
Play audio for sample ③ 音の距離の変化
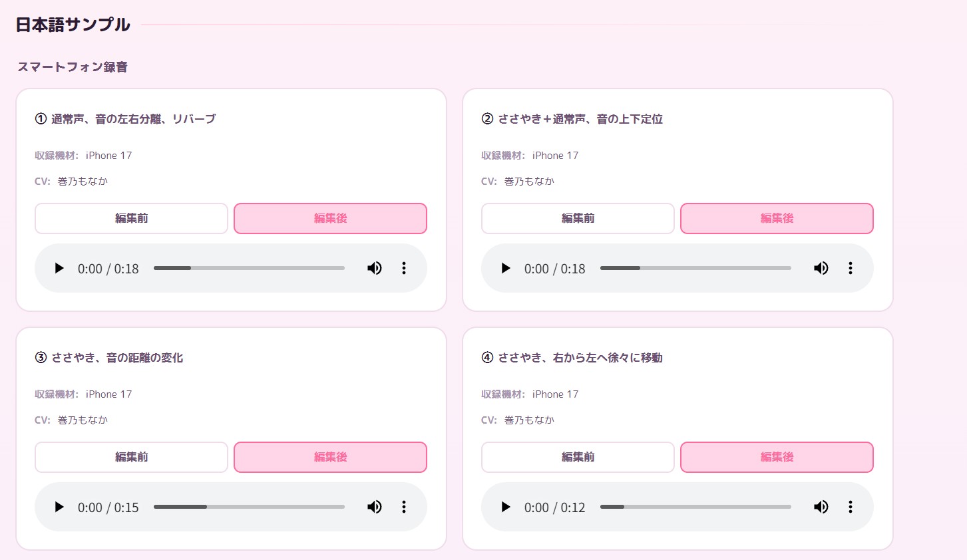pyautogui.click(x=59, y=507)
